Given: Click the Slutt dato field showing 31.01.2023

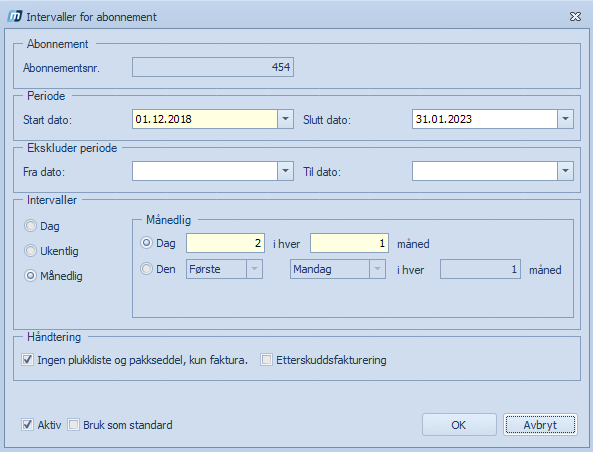Looking at the screenshot, I should tap(485, 119).
